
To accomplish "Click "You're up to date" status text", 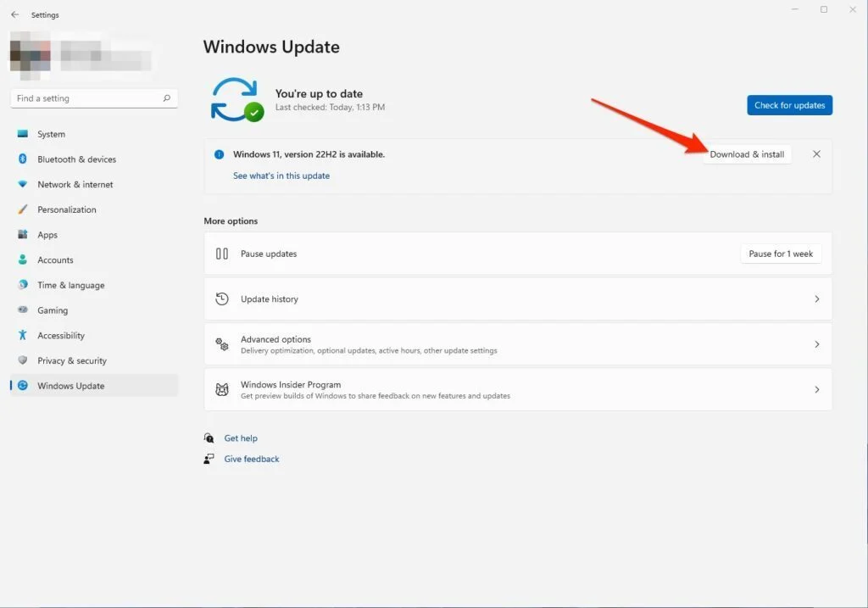I will 319,93.
